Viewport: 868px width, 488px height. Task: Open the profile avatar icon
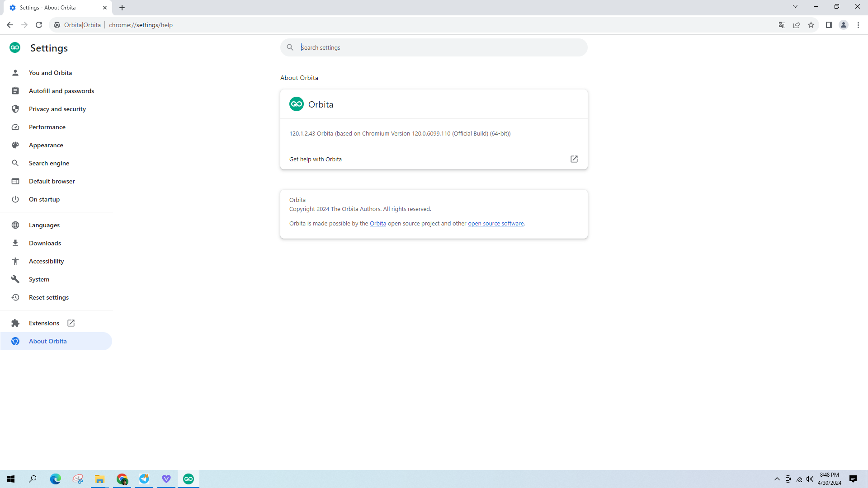tap(844, 25)
